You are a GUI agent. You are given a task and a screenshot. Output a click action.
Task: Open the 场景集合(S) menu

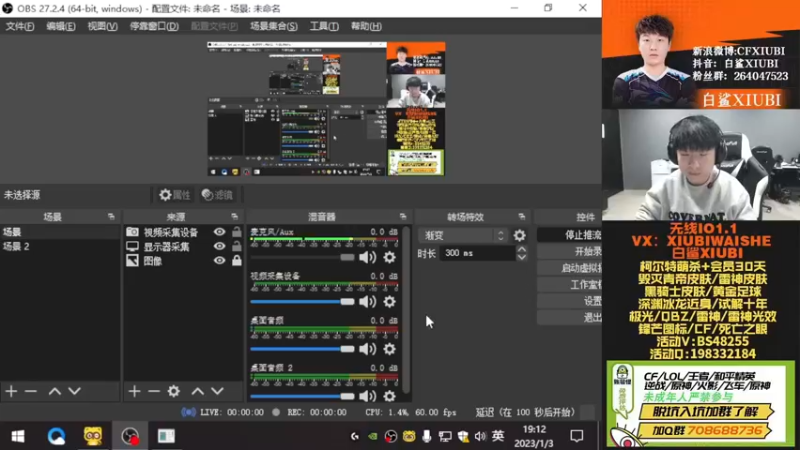coord(273,27)
